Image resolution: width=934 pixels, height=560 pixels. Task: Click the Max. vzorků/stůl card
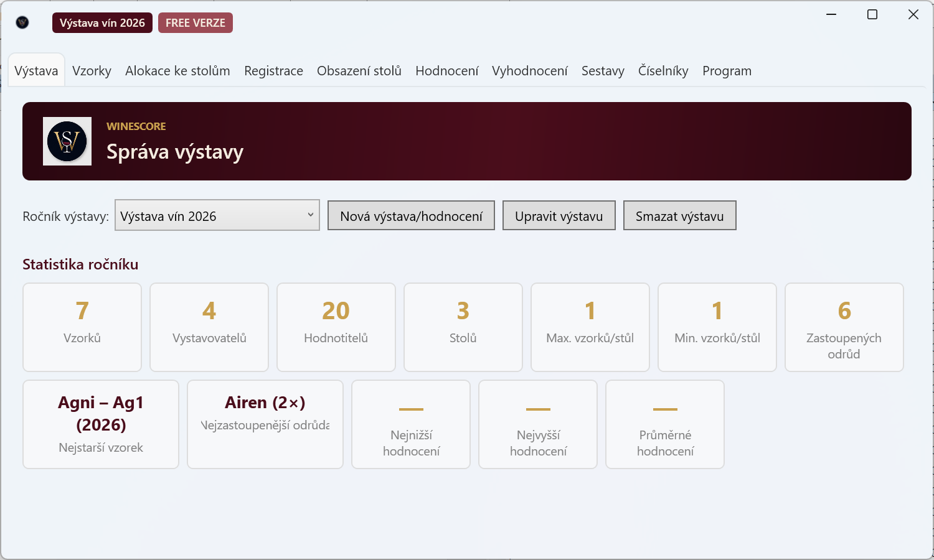click(x=590, y=327)
